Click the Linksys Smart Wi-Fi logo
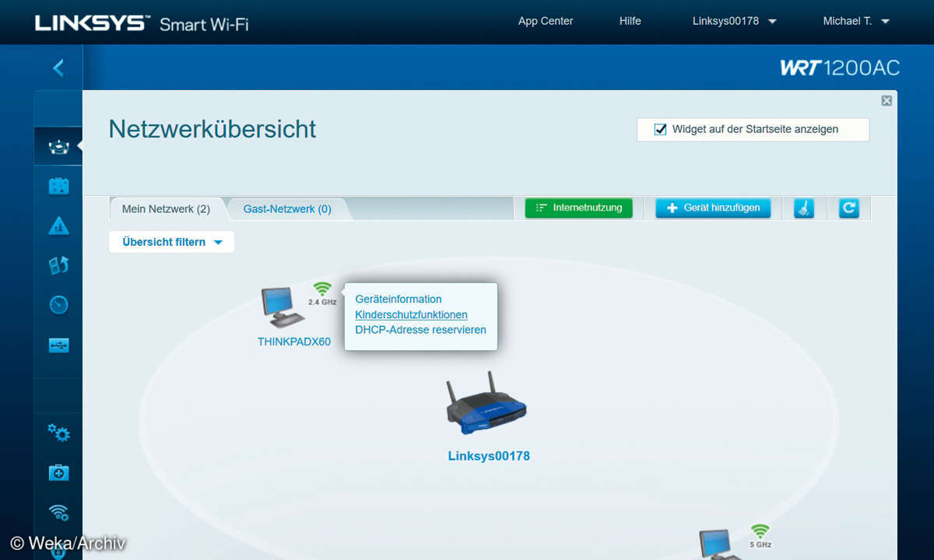934x560 pixels. [x=142, y=23]
